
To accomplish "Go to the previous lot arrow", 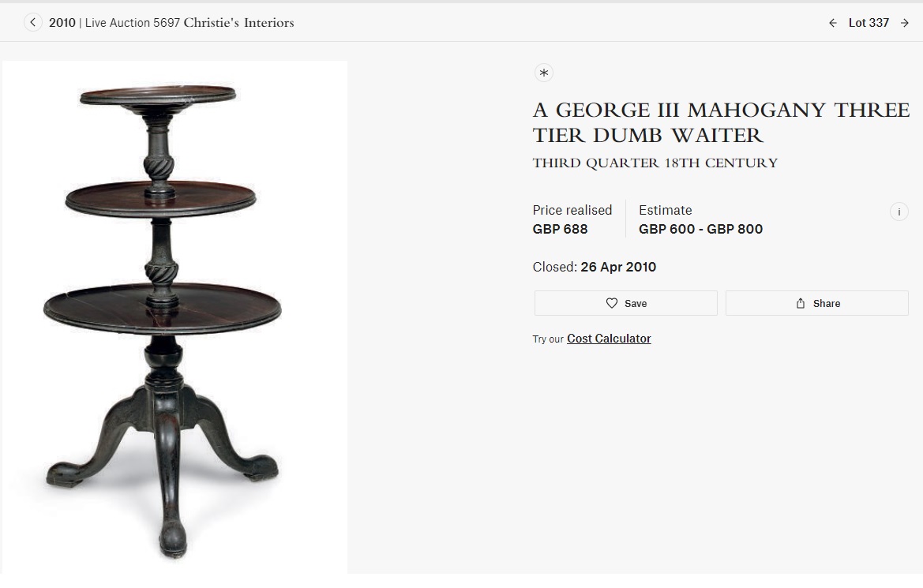I will tap(833, 23).
